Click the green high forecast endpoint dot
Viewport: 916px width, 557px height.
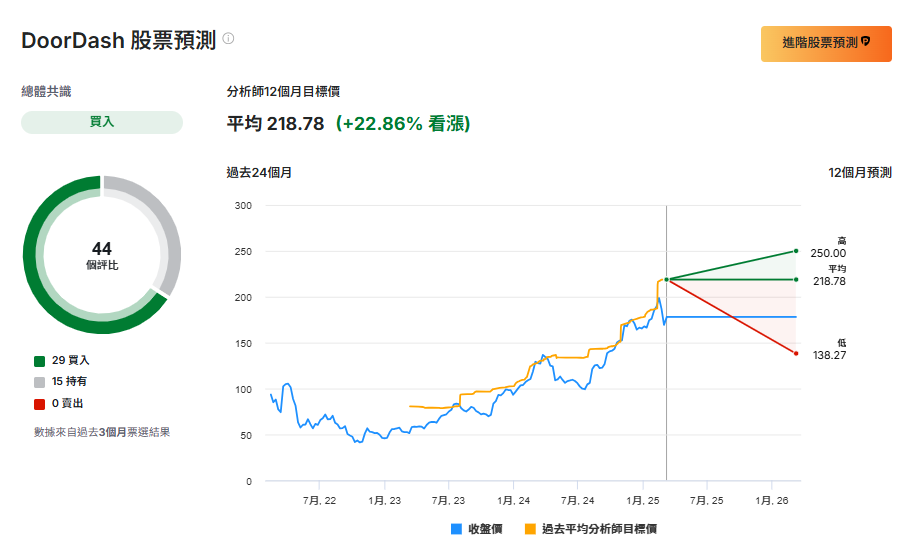coord(796,251)
